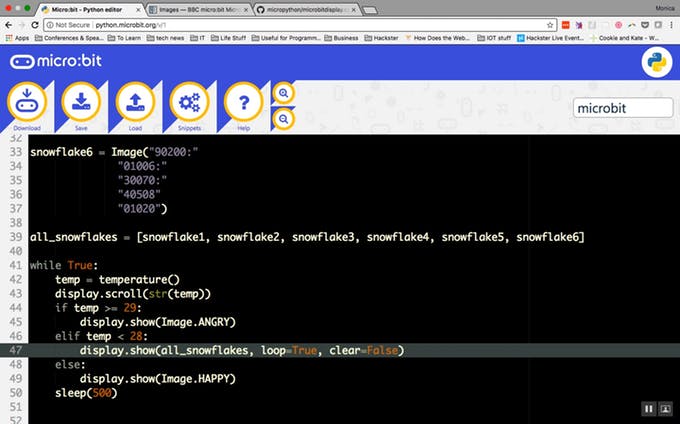Click the Python logo in the header
Image resolution: width=680 pixels, height=424 pixels.
coord(657,62)
